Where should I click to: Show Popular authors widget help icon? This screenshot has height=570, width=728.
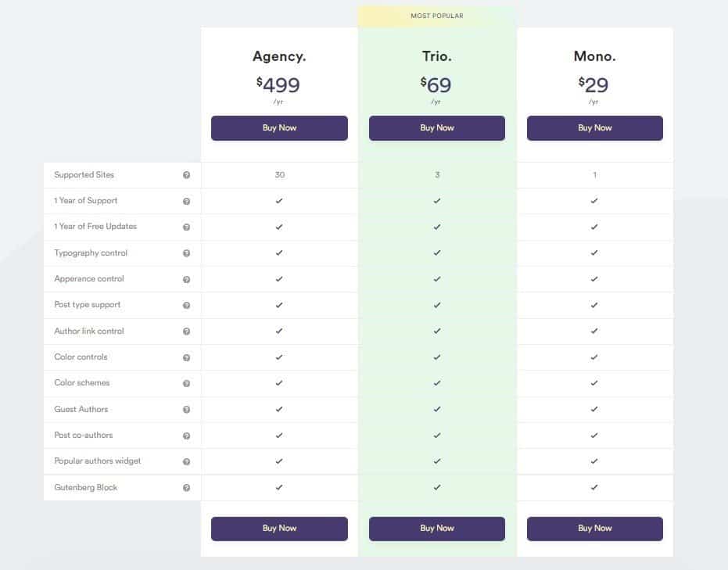click(186, 461)
